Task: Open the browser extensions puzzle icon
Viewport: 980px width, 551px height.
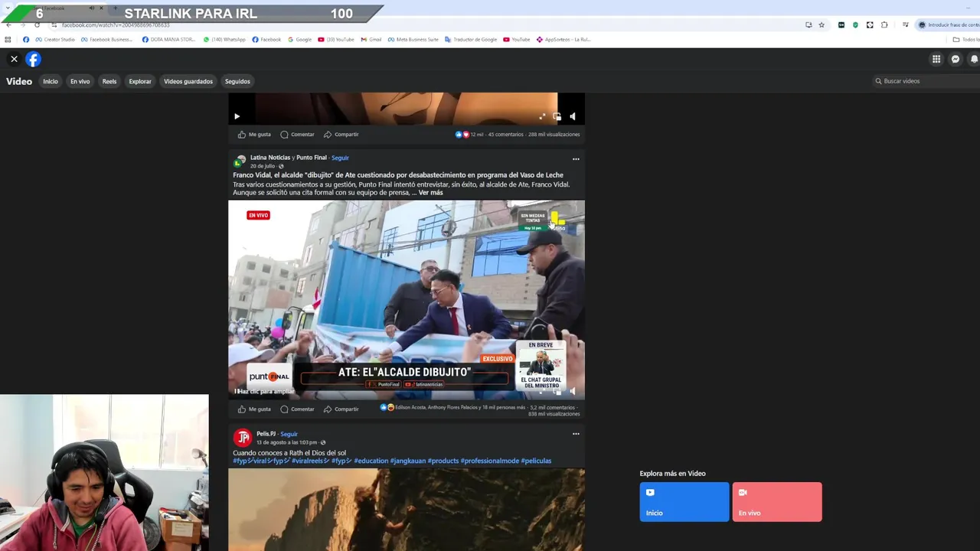Action: pyautogui.click(x=884, y=25)
